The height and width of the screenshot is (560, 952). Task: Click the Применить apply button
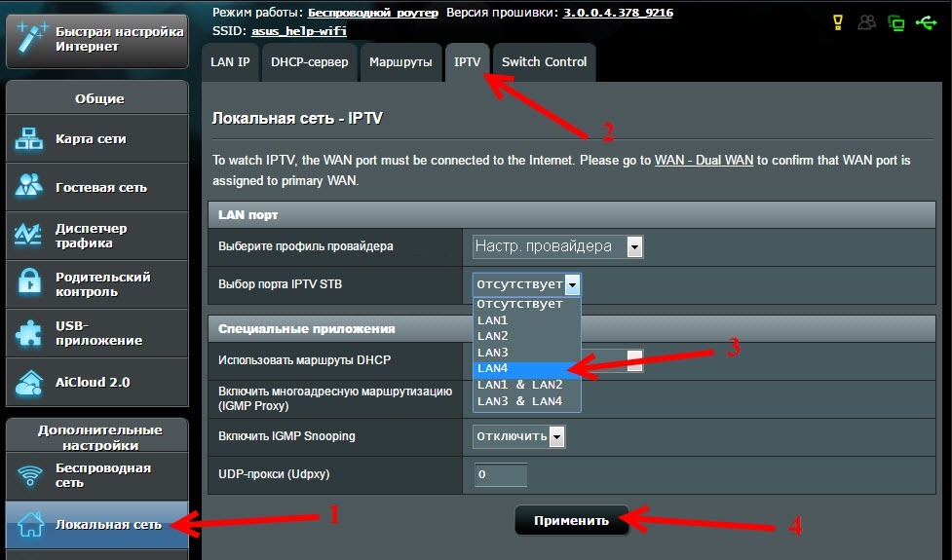pos(571,521)
